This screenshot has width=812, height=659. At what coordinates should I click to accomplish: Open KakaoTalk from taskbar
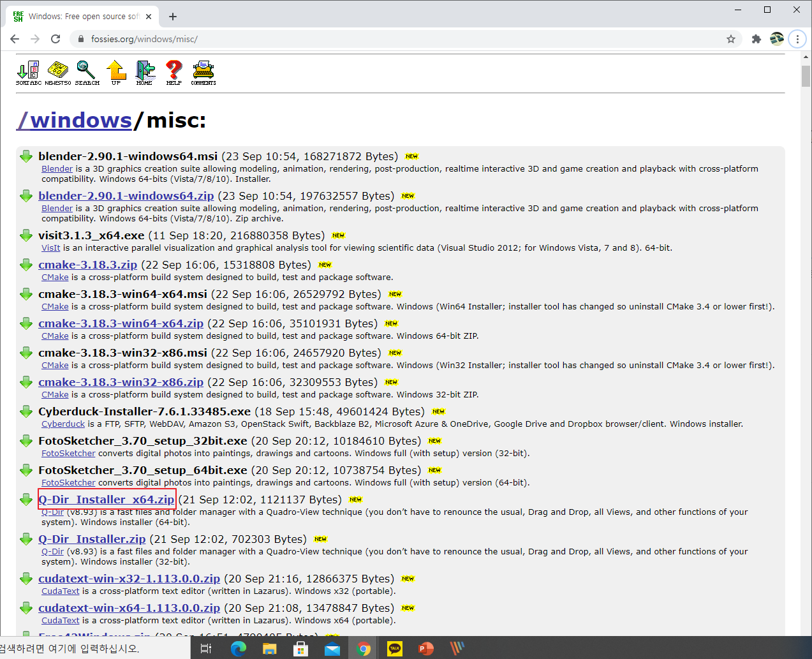coord(395,649)
